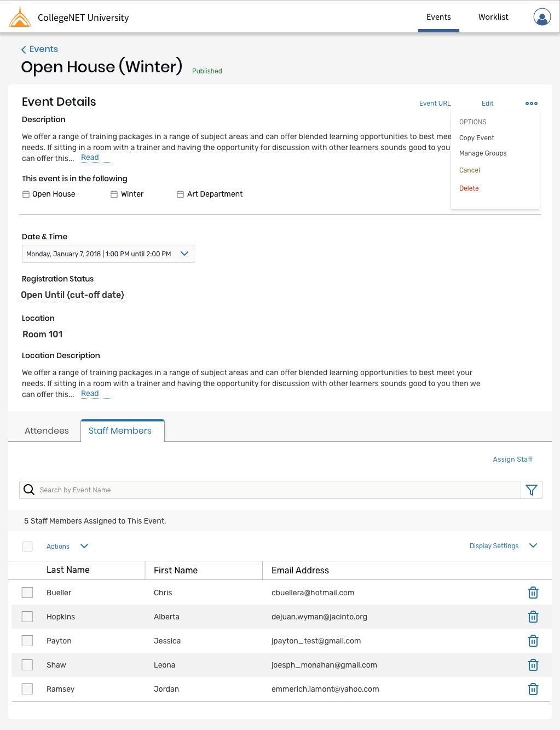Toggle the select-all staff checkbox
The width and height of the screenshot is (560, 730).
pos(27,547)
